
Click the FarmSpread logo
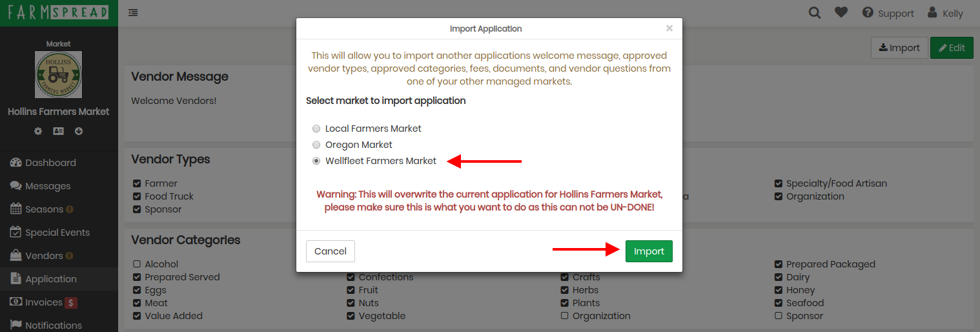58,12
